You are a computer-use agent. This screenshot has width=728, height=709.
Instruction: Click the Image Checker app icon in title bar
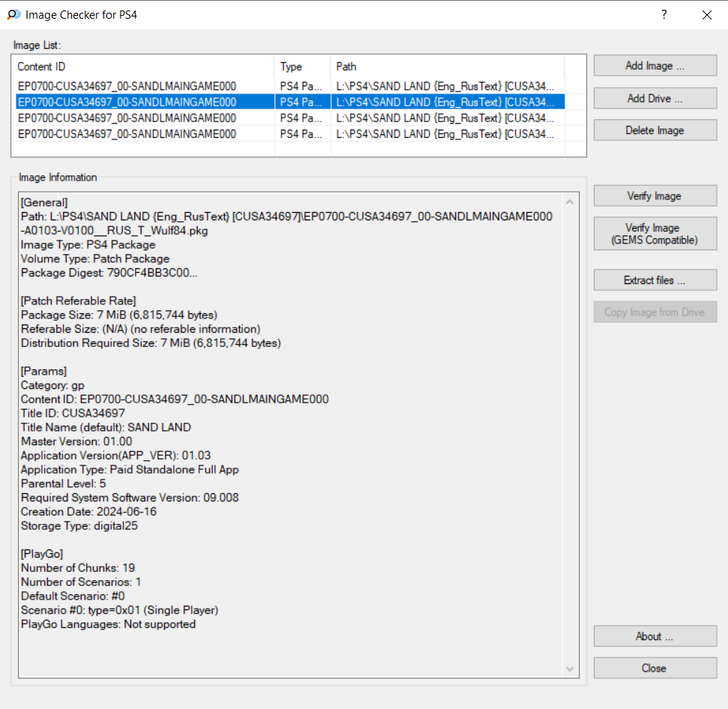point(13,14)
